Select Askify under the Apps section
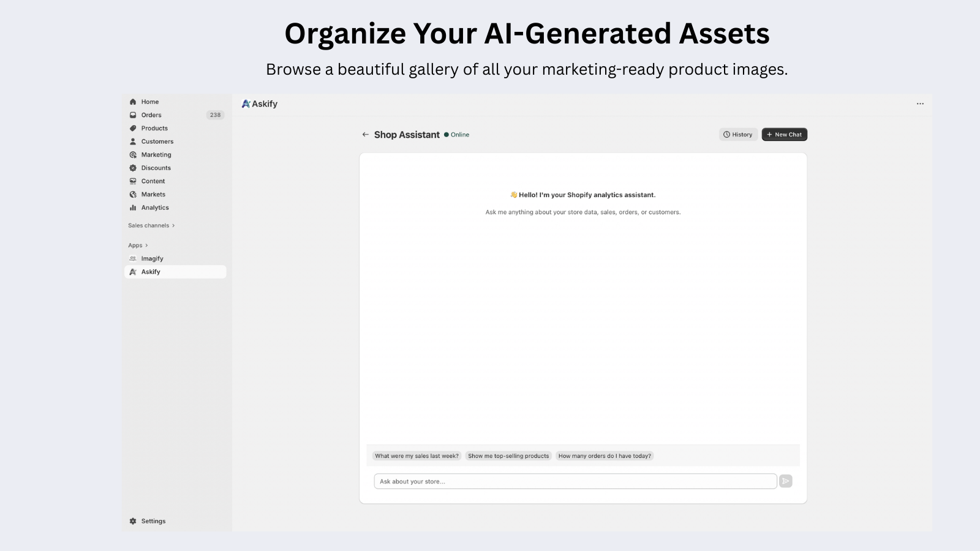The image size is (980, 551). (151, 271)
